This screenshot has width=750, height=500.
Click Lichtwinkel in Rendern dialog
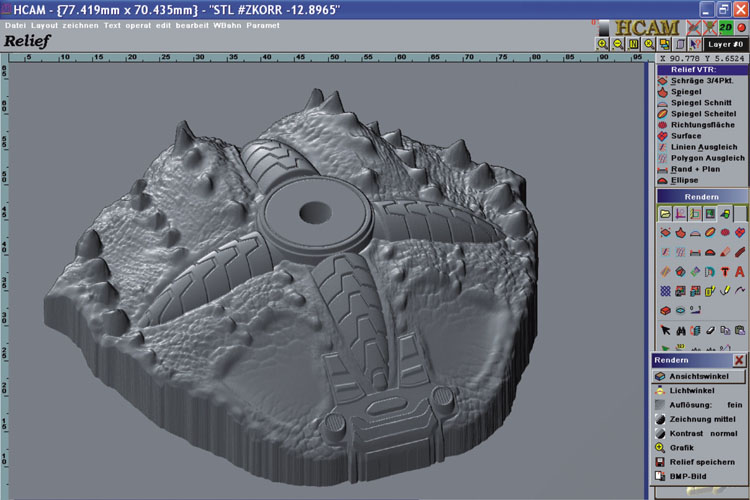pyautogui.click(x=699, y=390)
